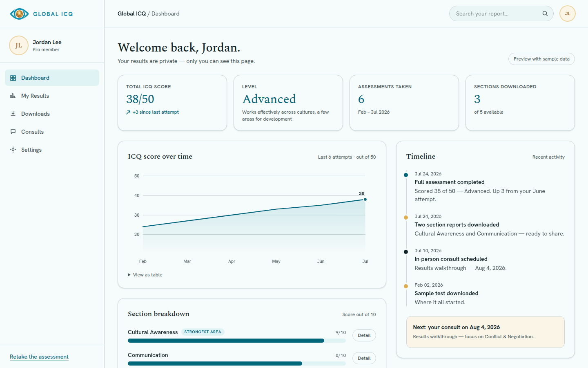Click the Global ICQ eye logo
This screenshot has height=368, width=588.
(x=19, y=14)
